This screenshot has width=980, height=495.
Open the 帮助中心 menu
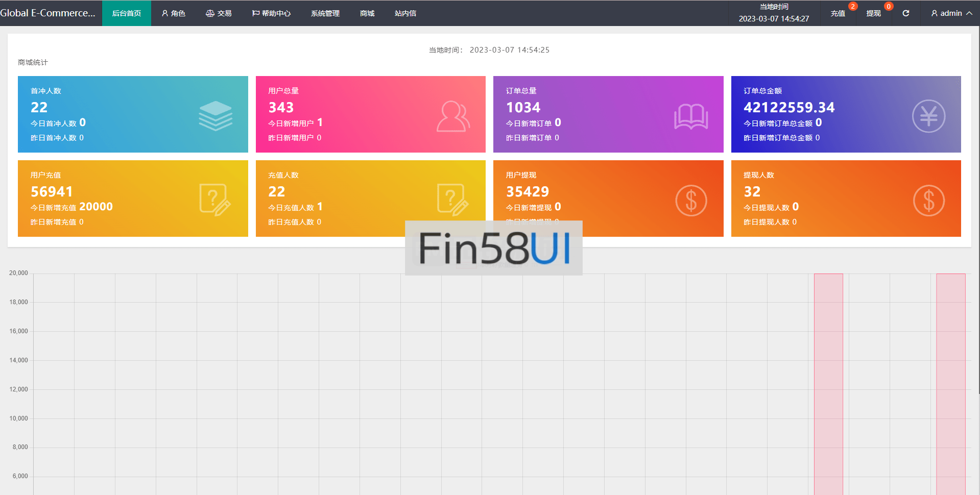[x=271, y=13]
